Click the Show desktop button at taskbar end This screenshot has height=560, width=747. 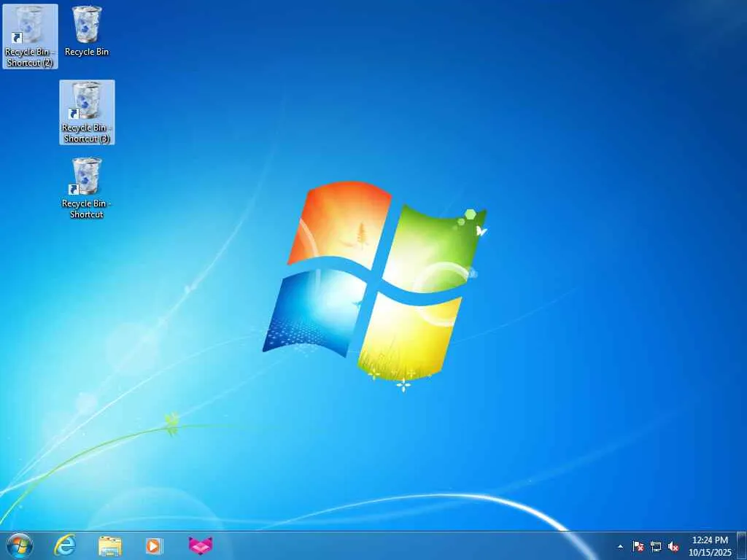(742, 546)
